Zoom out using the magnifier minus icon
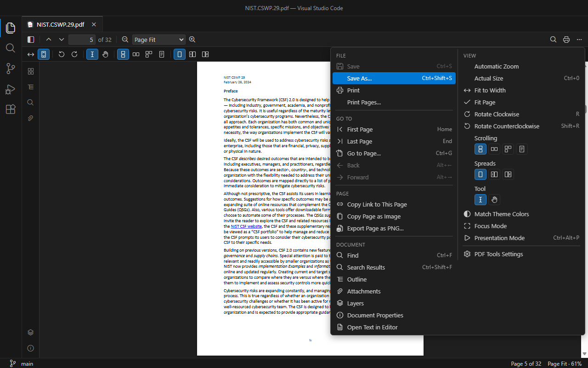 (x=125, y=40)
